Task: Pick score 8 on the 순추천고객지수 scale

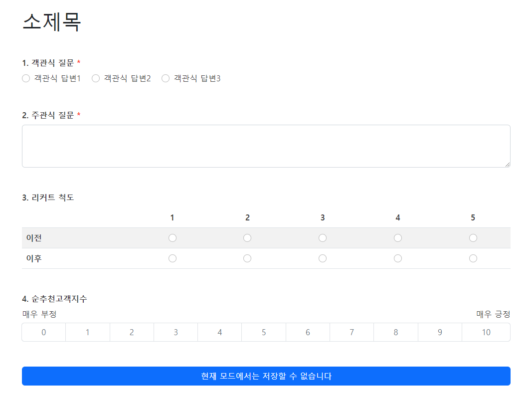Action: pos(396,332)
